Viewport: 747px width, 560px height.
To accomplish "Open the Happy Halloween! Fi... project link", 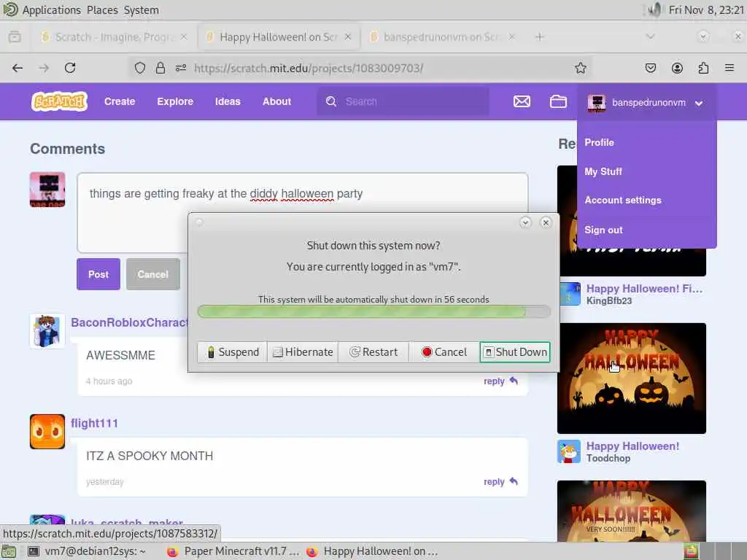I will [x=644, y=289].
